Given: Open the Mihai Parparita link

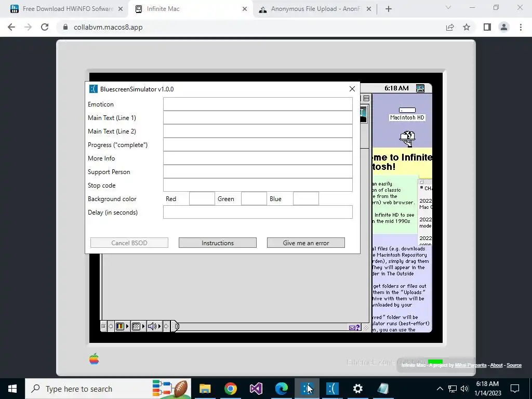Looking at the screenshot, I should pos(471,365).
